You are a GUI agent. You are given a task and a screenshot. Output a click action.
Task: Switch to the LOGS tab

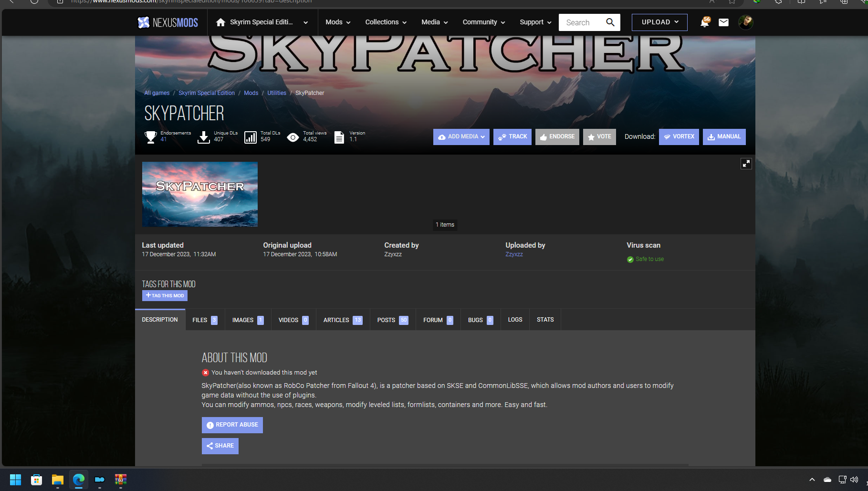515,320
